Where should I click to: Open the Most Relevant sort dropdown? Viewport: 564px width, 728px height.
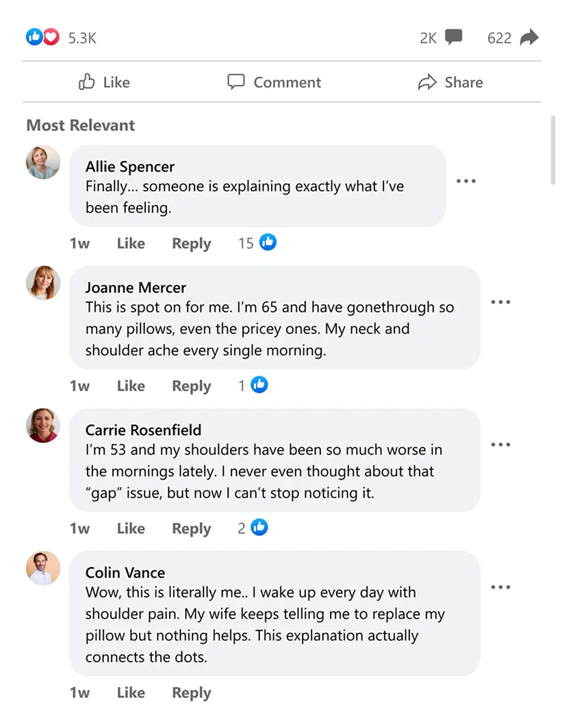[80, 125]
